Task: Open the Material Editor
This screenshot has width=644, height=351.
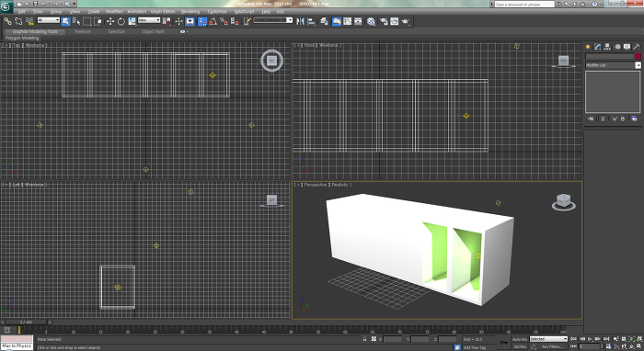Action: point(372,21)
